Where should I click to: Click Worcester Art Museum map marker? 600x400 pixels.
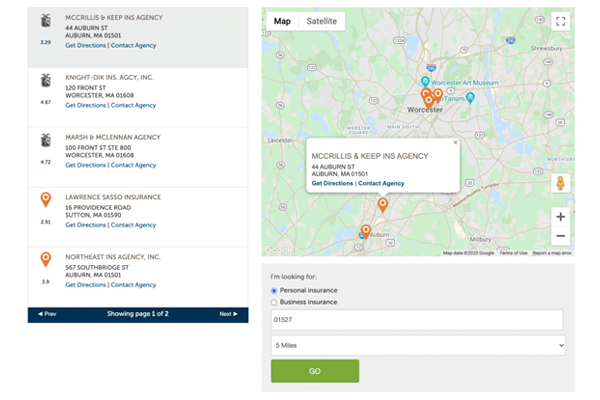tap(425, 81)
